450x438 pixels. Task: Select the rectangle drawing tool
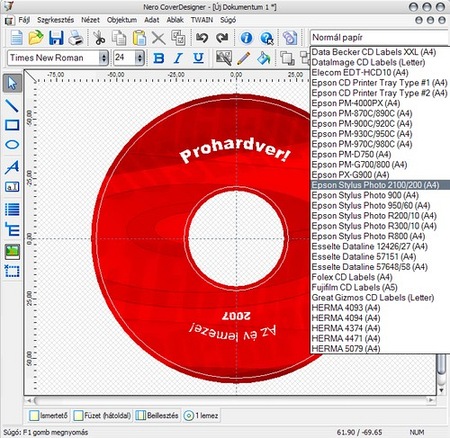coord(12,125)
